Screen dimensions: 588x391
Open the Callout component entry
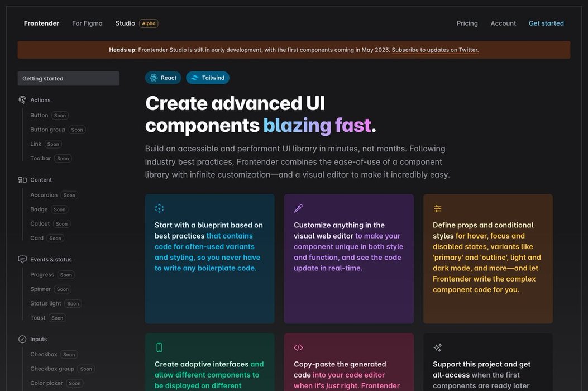(40, 223)
